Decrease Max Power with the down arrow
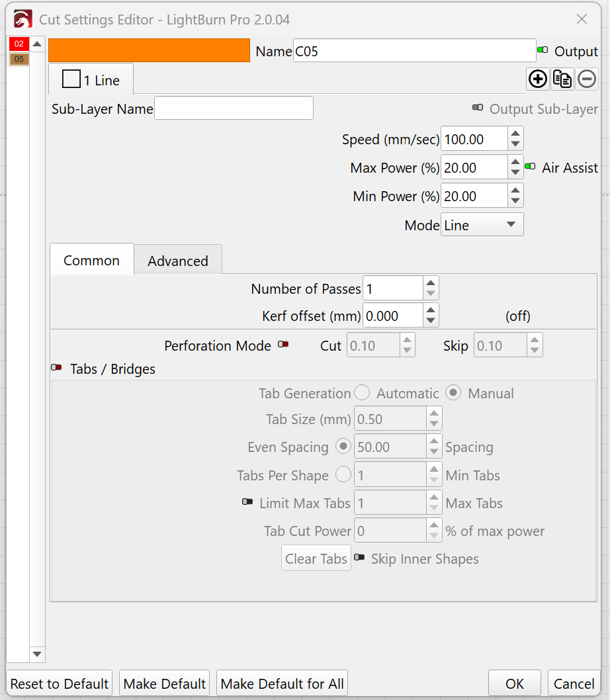Viewport: 610px width, 700px height. 515,174
